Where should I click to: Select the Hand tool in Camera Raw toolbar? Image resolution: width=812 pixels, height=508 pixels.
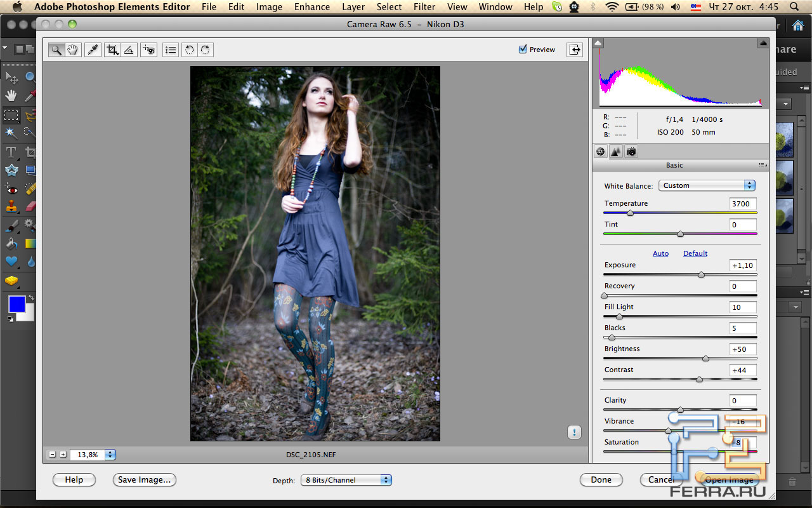(x=73, y=50)
